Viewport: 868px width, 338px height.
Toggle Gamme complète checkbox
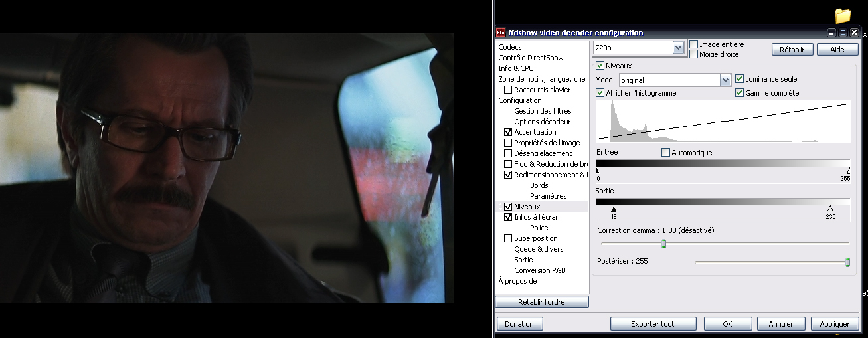(x=740, y=93)
